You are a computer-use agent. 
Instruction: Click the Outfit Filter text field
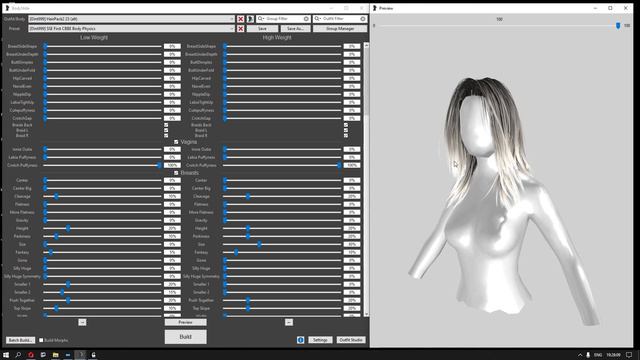(340, 19)
